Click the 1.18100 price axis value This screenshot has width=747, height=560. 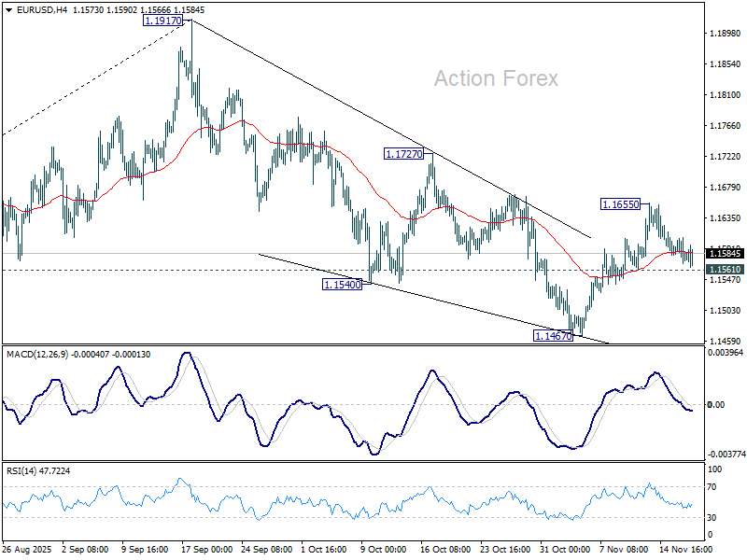point(725,95)
